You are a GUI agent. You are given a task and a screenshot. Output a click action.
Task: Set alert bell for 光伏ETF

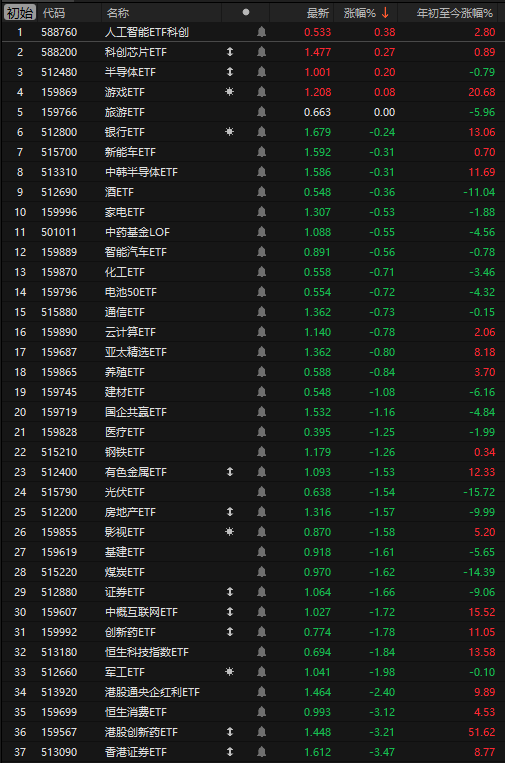(261, 492)
